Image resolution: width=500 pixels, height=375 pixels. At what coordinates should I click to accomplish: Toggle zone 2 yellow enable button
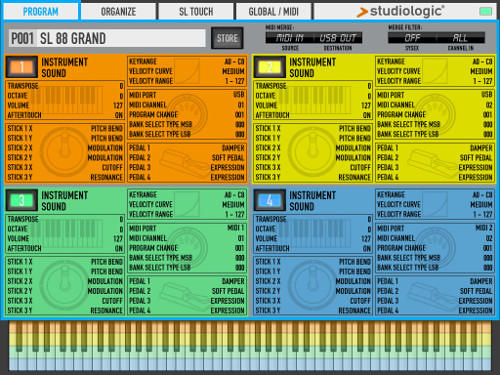tap(270, 67)
